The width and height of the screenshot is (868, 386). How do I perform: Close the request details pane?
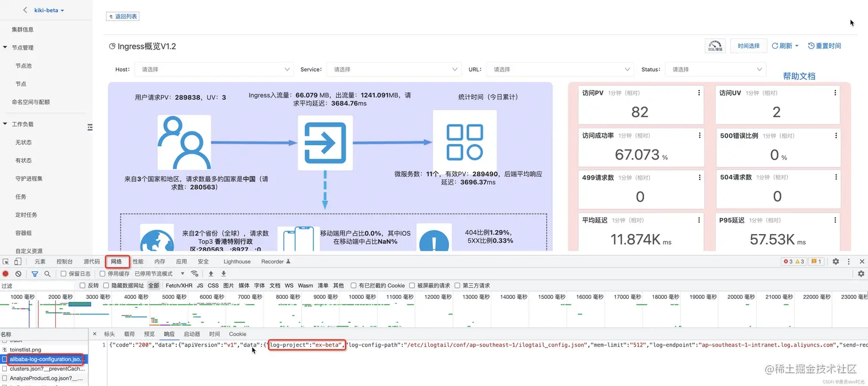[95, 334]
